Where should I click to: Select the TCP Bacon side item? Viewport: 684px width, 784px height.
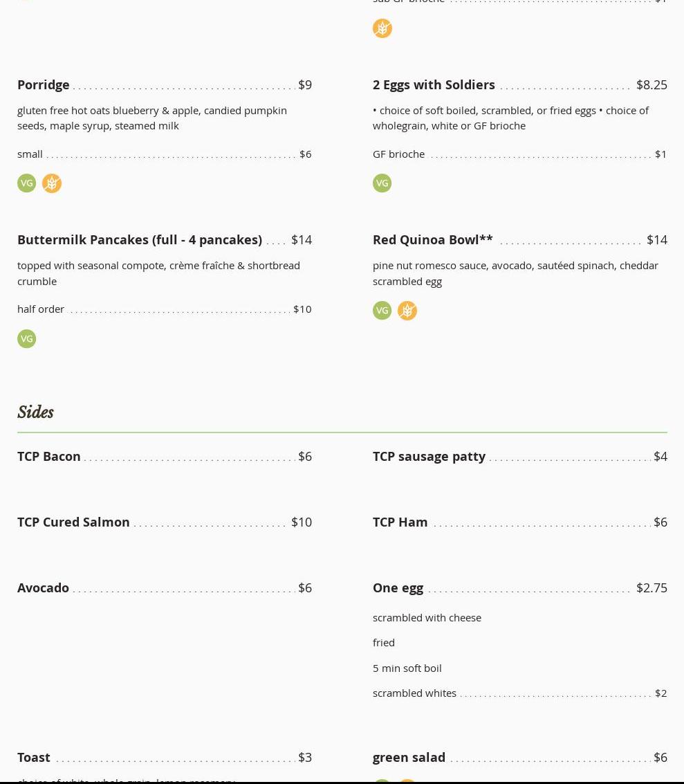click(x=49, y=456)
